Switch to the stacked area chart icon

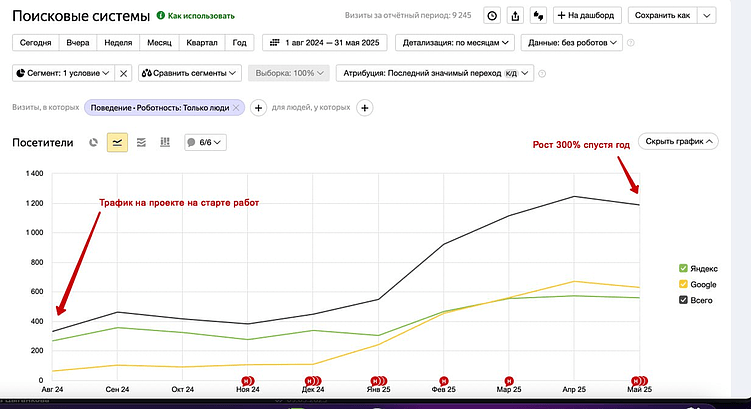[141, 142]
